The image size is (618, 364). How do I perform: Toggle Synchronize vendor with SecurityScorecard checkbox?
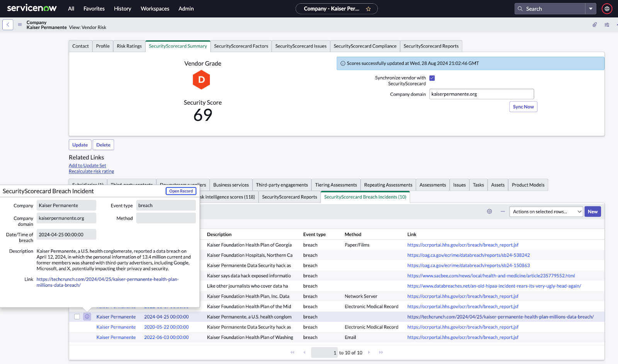(432, 78)
